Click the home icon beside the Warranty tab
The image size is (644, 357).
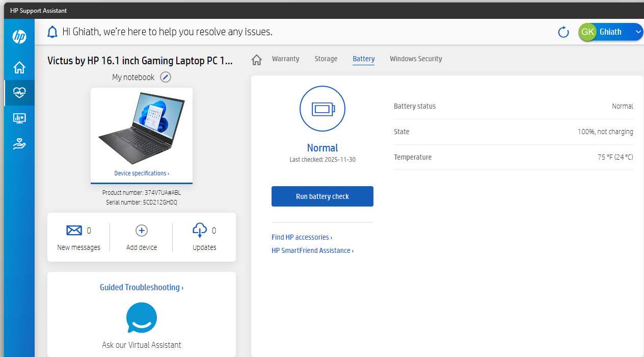(257, 60)
